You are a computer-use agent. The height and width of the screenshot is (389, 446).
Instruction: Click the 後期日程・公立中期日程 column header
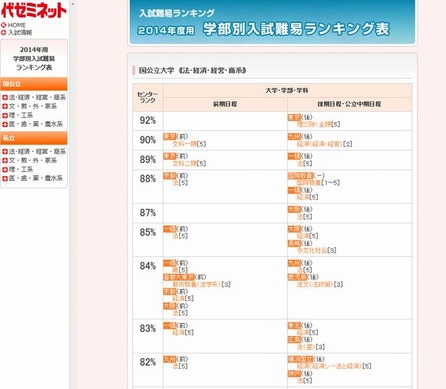(350, 104)
